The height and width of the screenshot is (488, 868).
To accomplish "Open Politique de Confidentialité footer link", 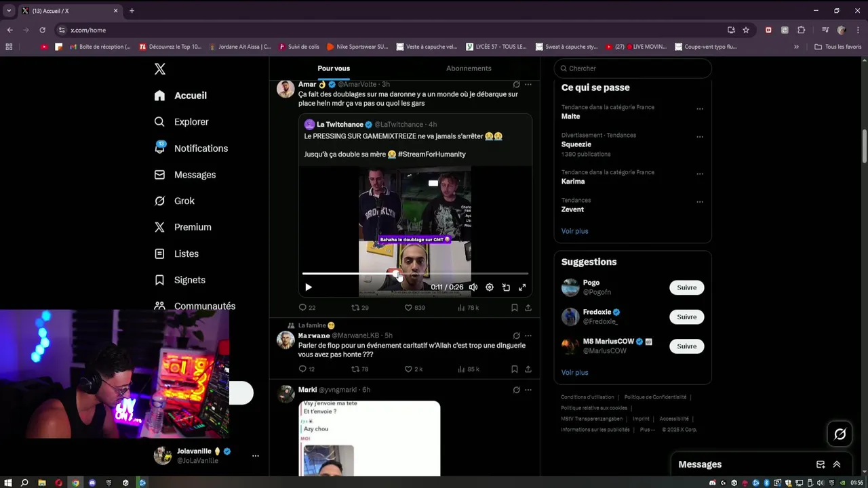I will click(x=655, y=397).
